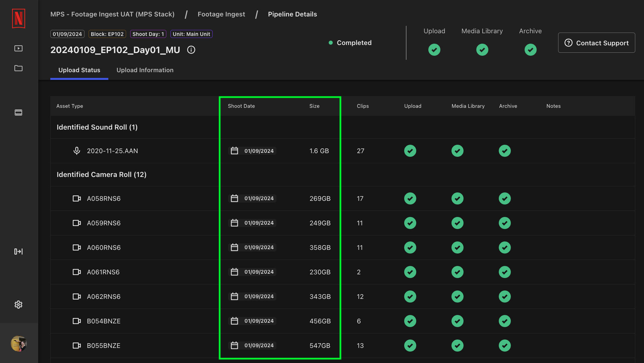Click the Asset Type column header
Image resolution: width=644 pixels, height=363 pixels.
70,106
